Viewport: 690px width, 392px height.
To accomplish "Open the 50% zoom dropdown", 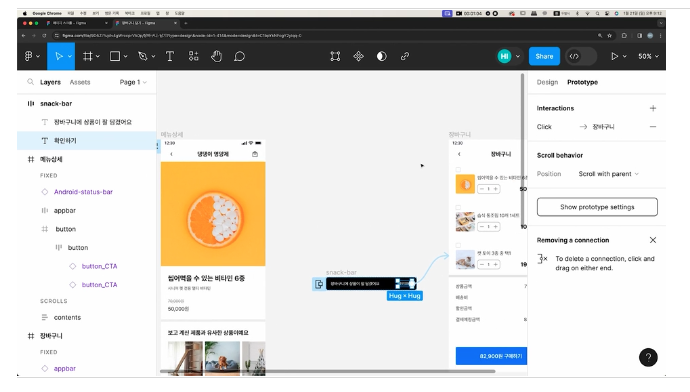I will click(648, 56).
